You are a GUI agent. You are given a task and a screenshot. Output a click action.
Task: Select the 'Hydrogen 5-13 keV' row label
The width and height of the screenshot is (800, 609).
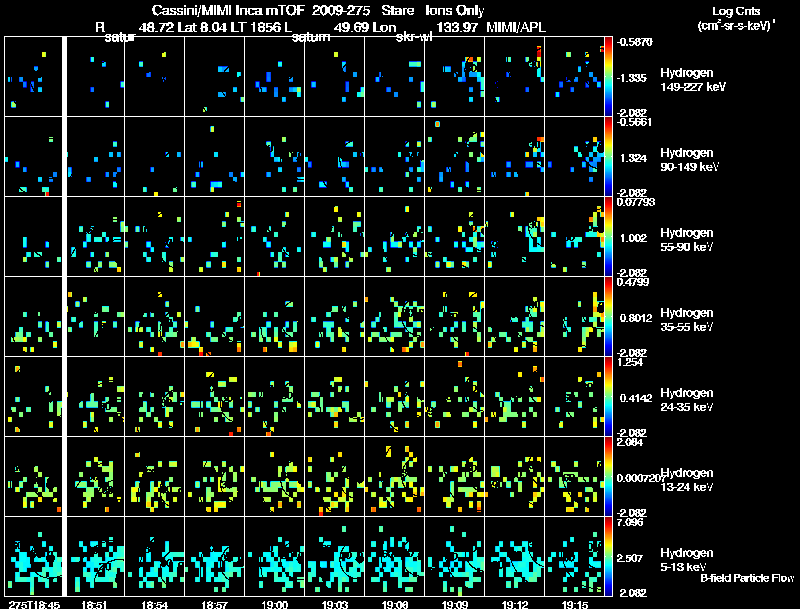point(687,560)
